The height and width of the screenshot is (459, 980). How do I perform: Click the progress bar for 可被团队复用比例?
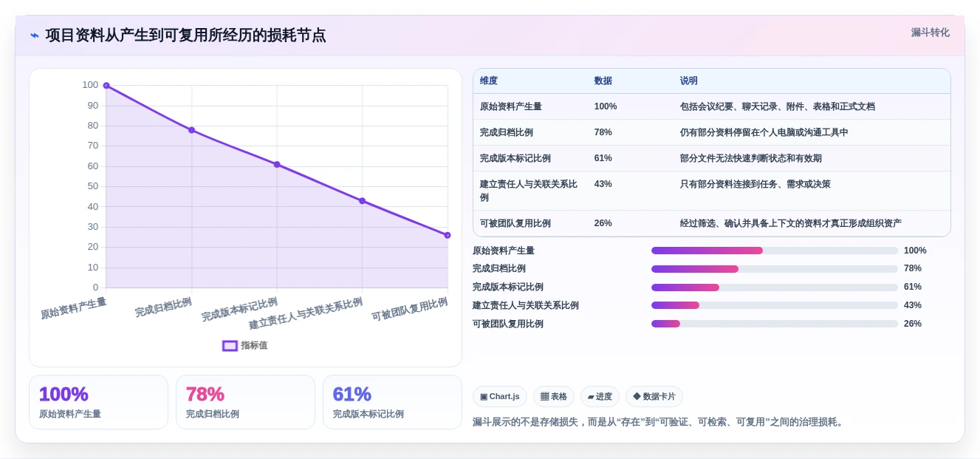pyautogui.click(x=775, y=324)
